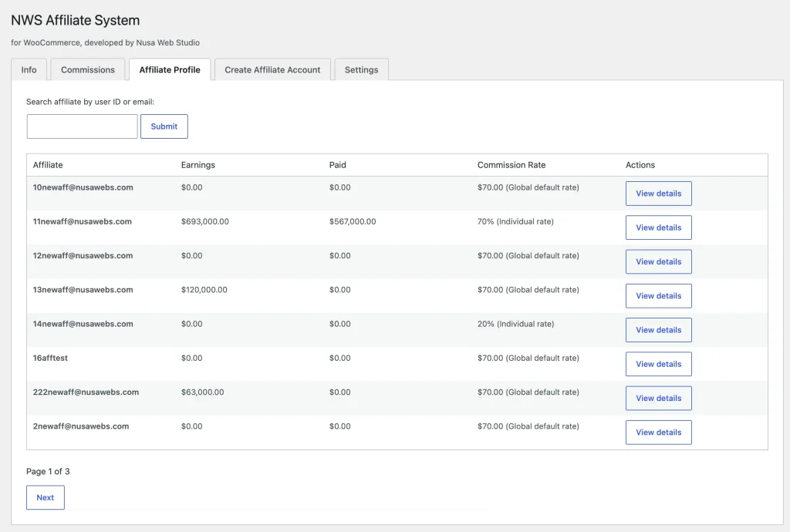Screen dimensions: 790x532
Task: Switch to the Commissions tab
Action: tap(88, 69)
